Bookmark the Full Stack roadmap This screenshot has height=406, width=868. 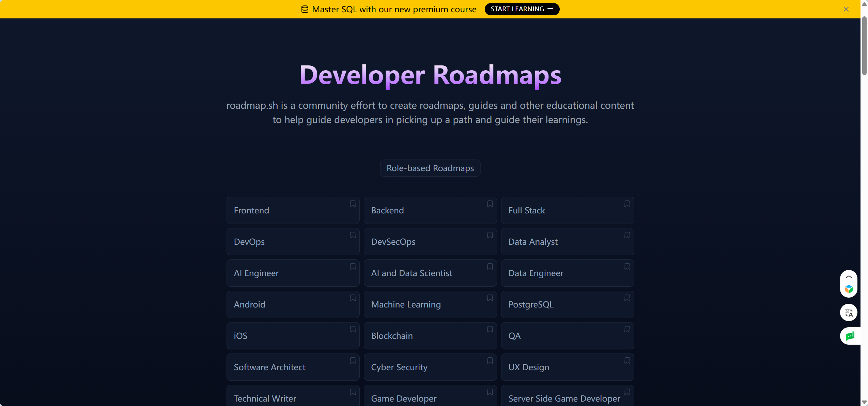(627, 204)
